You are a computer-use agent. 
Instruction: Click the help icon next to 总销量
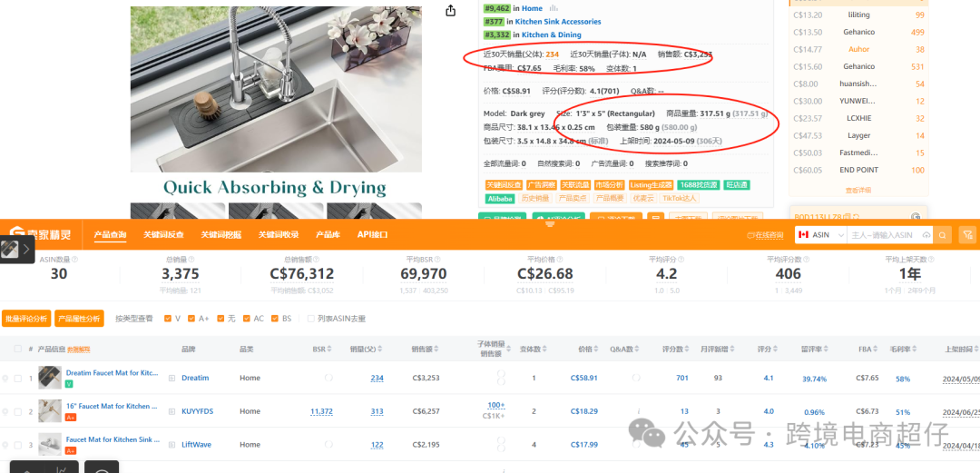[191, 259]
